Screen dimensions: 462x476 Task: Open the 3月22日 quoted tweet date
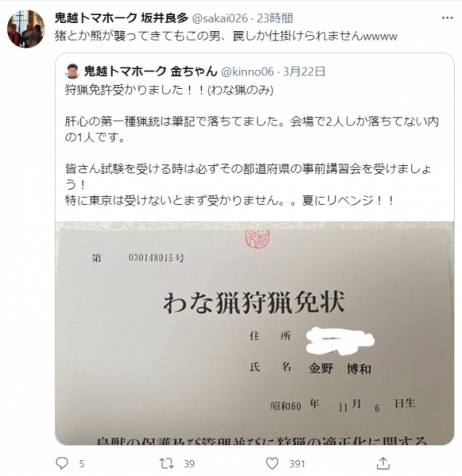click(305, 72)
